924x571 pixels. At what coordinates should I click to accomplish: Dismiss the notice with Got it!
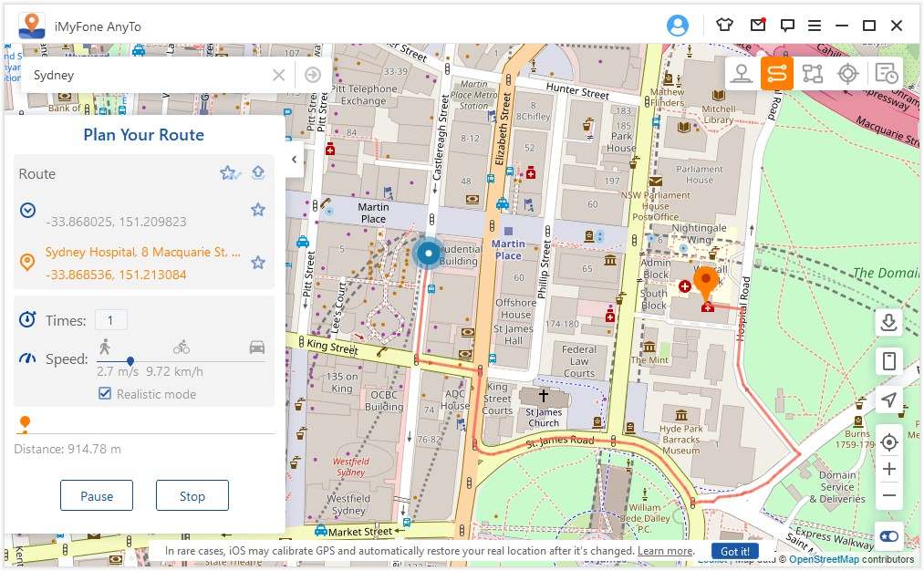(x=735, y=552)
